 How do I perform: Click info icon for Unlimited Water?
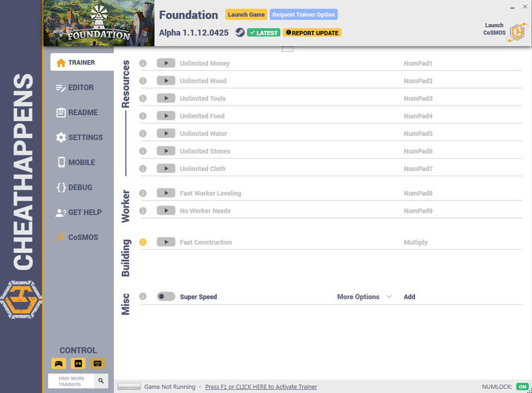tap(143, 134)
